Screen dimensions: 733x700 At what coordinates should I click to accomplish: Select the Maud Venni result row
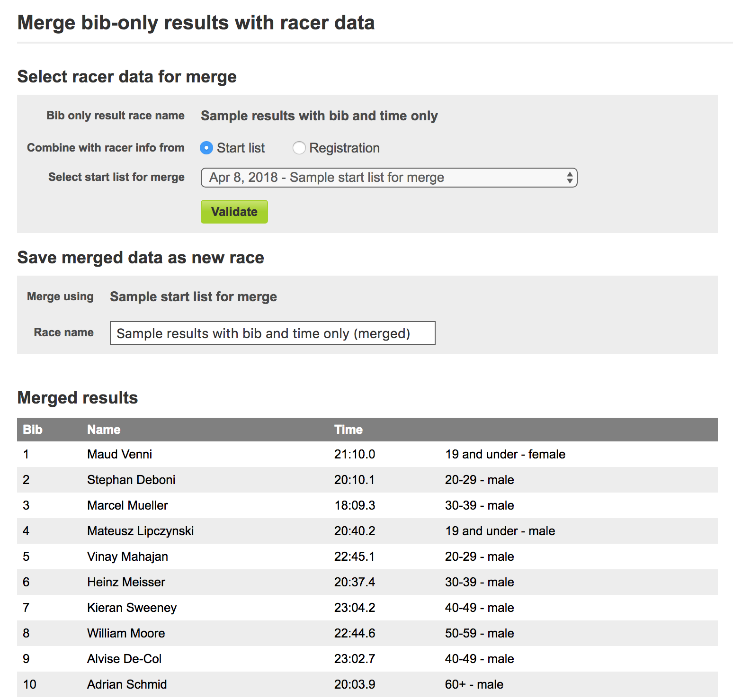119,454
